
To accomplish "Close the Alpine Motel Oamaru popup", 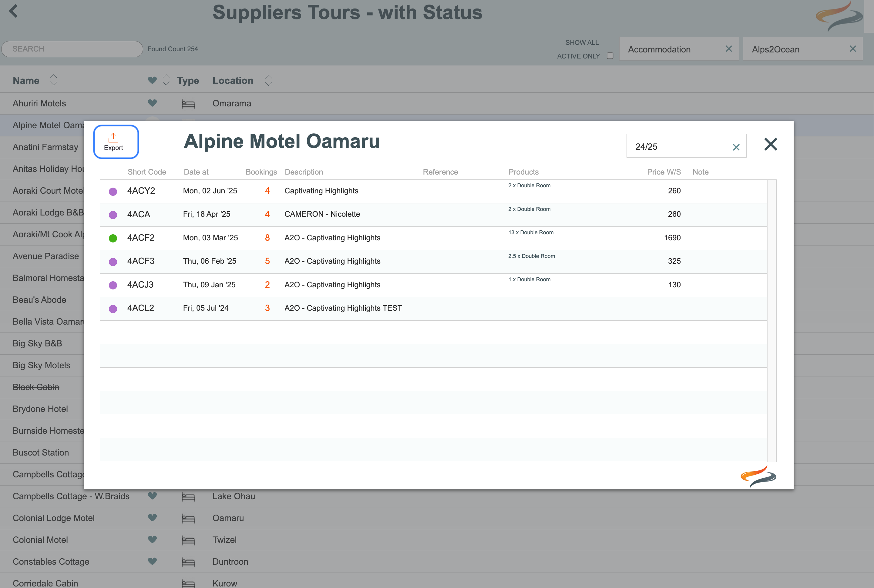I will coord(770,144).
